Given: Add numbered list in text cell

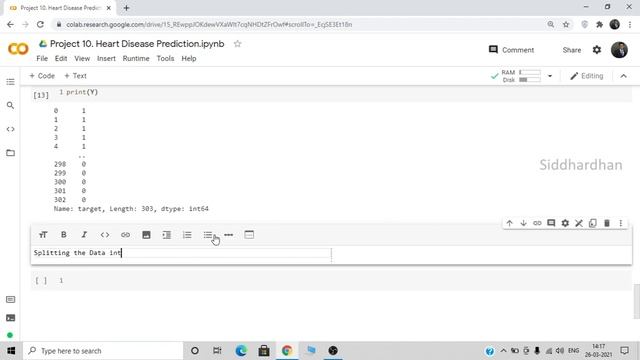Looking at the screenshot, I should click(187, 235).
